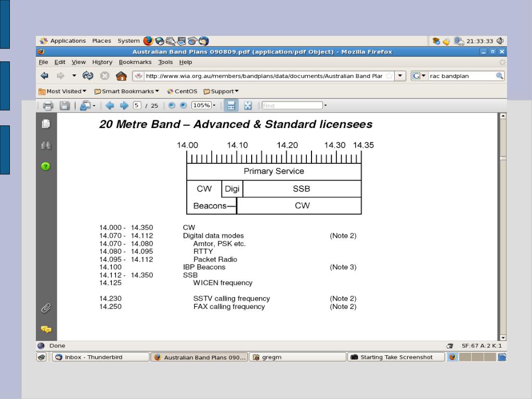Click the search magnifier icon
This screenshot has width=532, height=399.
(x=499, y=76)
